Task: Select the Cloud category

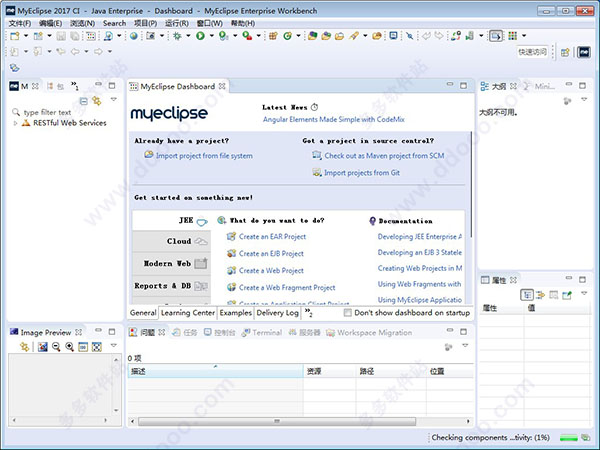Action: [x=171, y=241]
